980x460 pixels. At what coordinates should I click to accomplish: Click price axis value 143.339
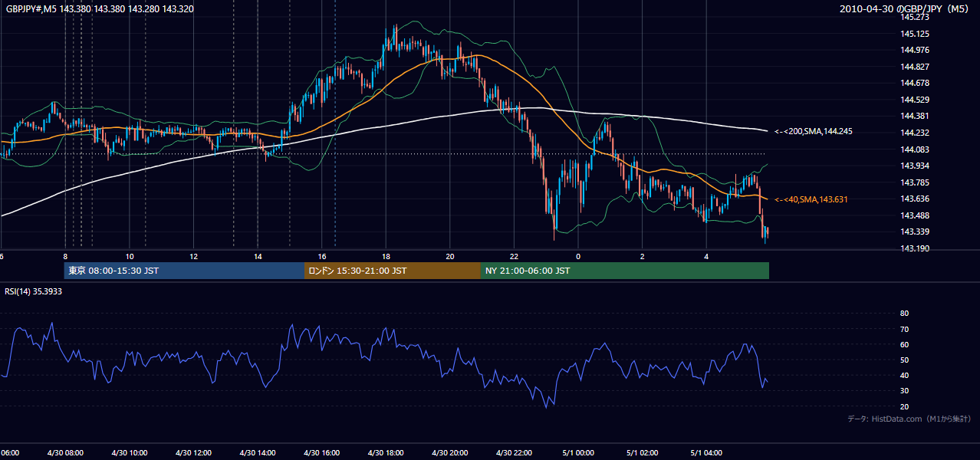[916, 232]
